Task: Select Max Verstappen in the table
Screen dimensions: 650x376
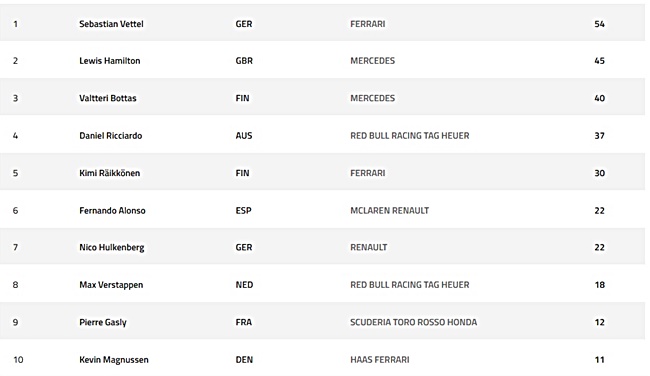Action: pyautogui.click(x=111, y=285)
